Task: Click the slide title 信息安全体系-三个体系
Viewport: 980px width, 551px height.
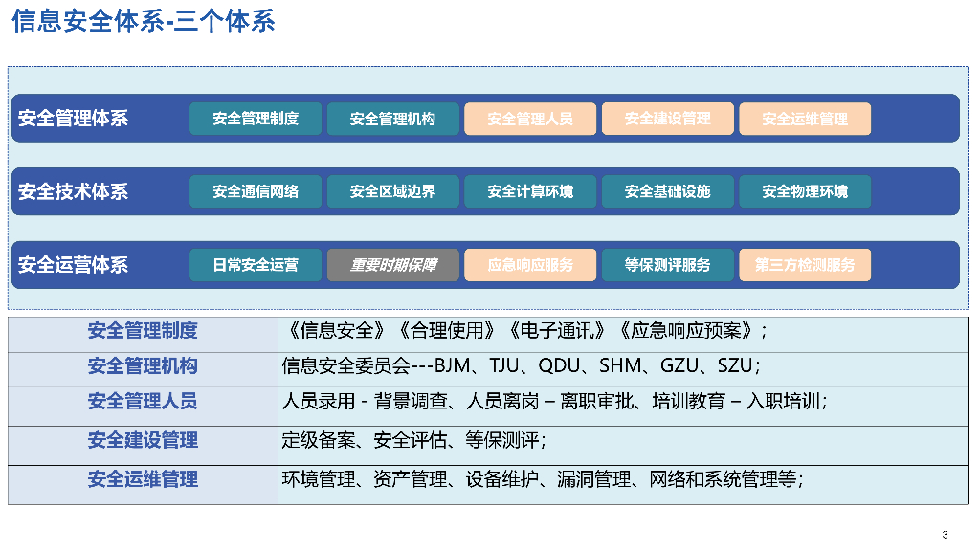Action: (144, 21)
